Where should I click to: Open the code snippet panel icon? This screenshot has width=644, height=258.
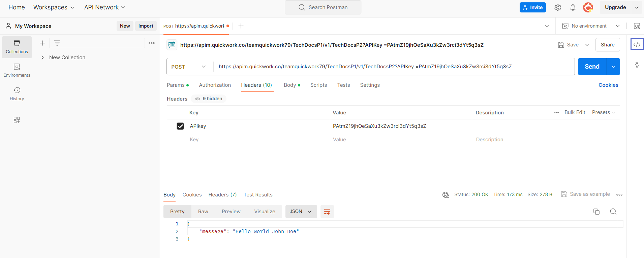point(637,44)
